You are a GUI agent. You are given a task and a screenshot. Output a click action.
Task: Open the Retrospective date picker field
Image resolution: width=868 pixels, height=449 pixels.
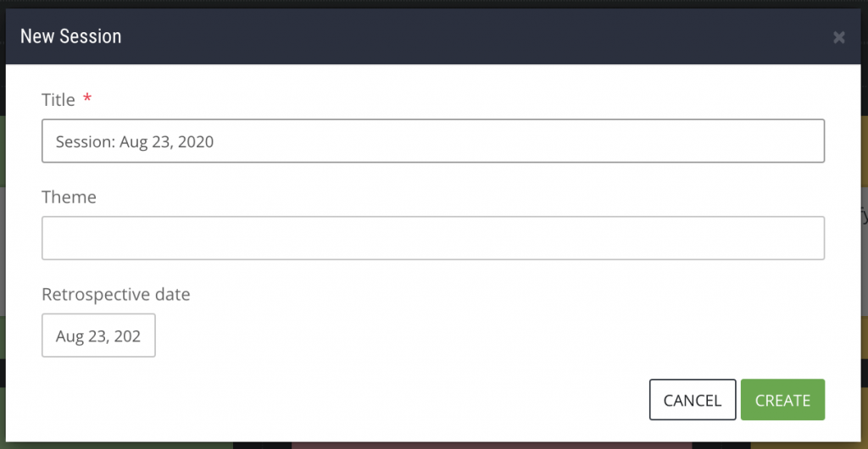98,335
